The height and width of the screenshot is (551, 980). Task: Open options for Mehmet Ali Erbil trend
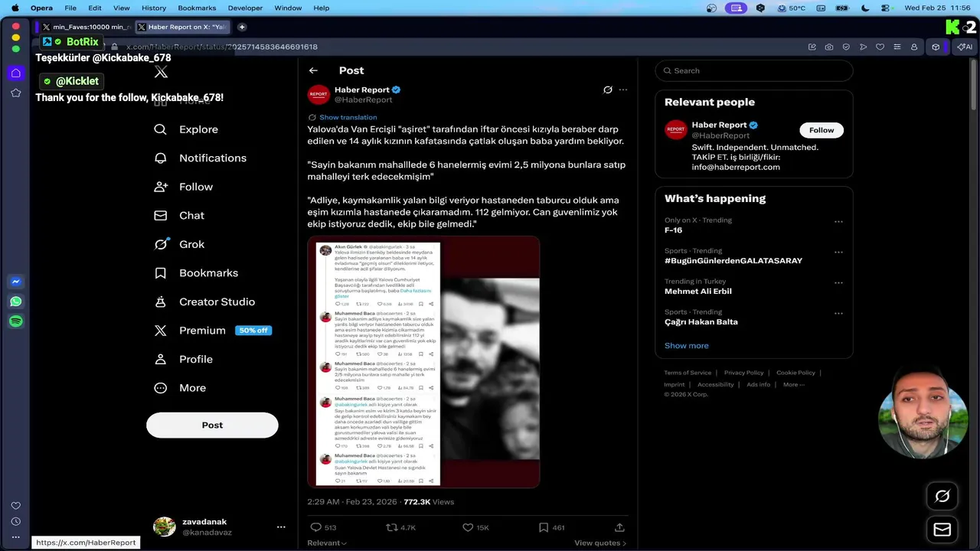click(x=838, y=283)
